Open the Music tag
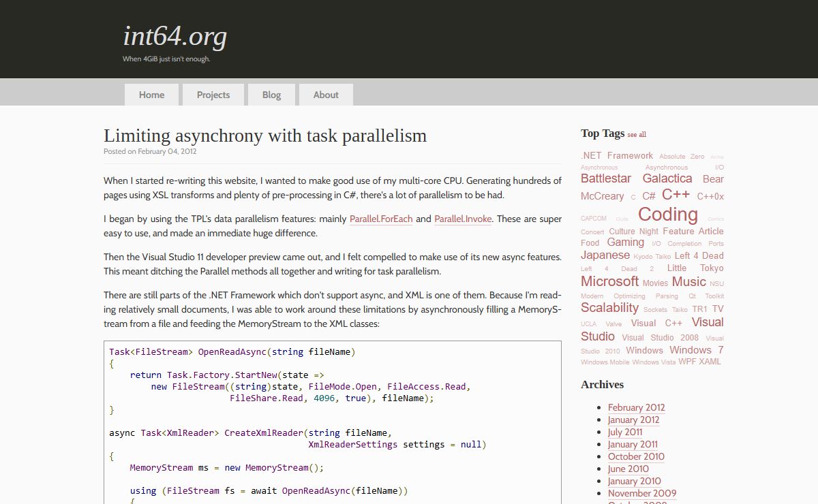The width and height of the screenshot is (818, 504). [688, 281]
